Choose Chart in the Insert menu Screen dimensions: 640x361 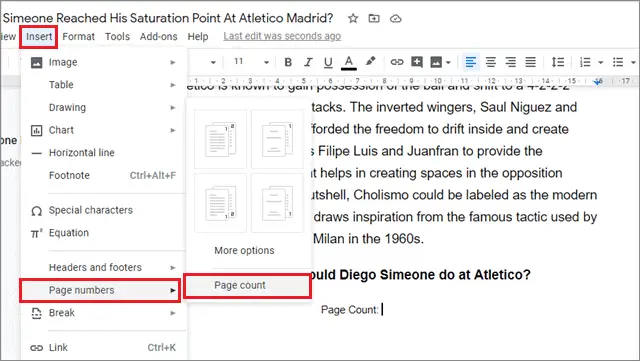[x=104, y=130]
